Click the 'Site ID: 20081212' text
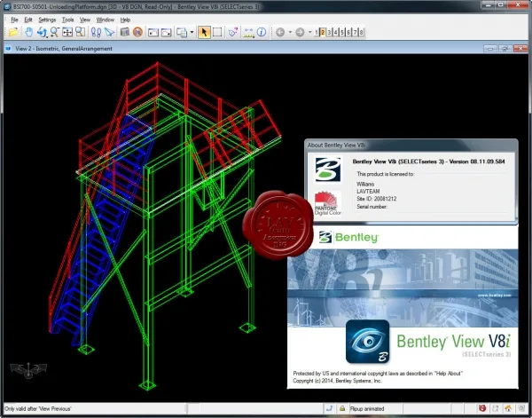532x418 pixels. pyautogui.click(x=376, y=199)
